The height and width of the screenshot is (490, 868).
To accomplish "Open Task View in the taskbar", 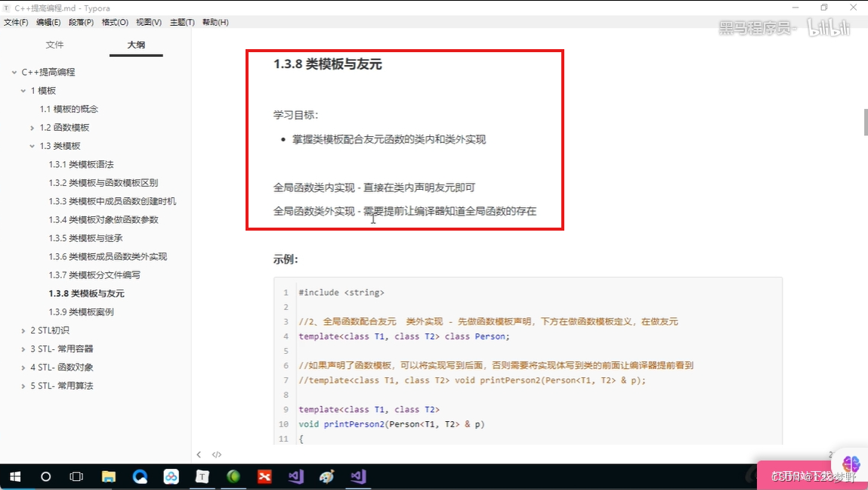I will click(76, 476).
